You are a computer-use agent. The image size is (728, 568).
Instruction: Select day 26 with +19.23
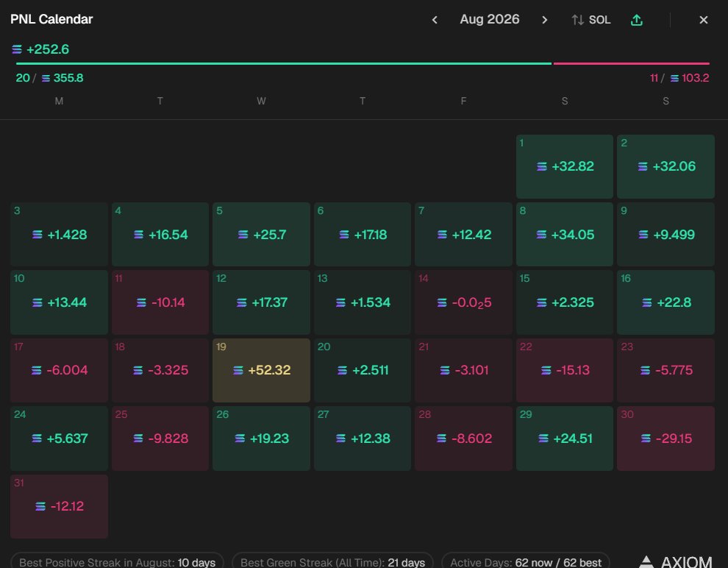click(261, 439)
